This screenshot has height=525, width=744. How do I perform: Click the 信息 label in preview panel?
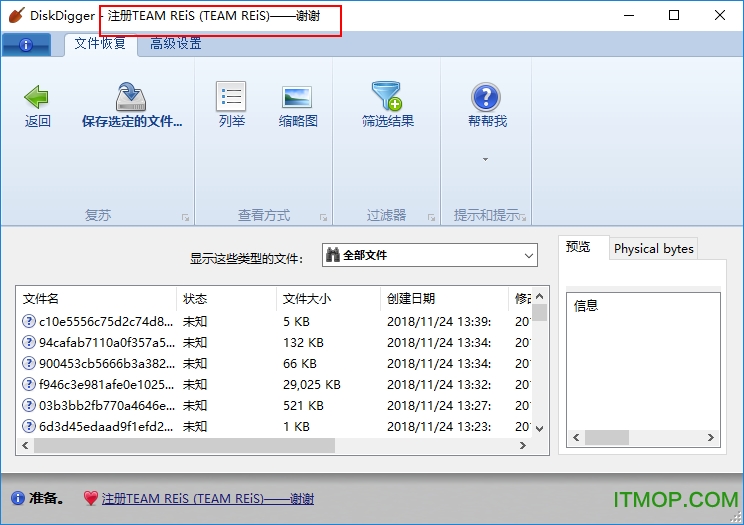click(x=586, y=306)
